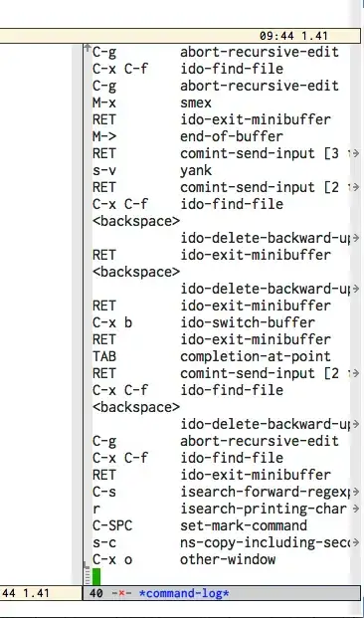Click the red modified indicator in mode line
Screen dimensions: 364x618
coord(121,593)
